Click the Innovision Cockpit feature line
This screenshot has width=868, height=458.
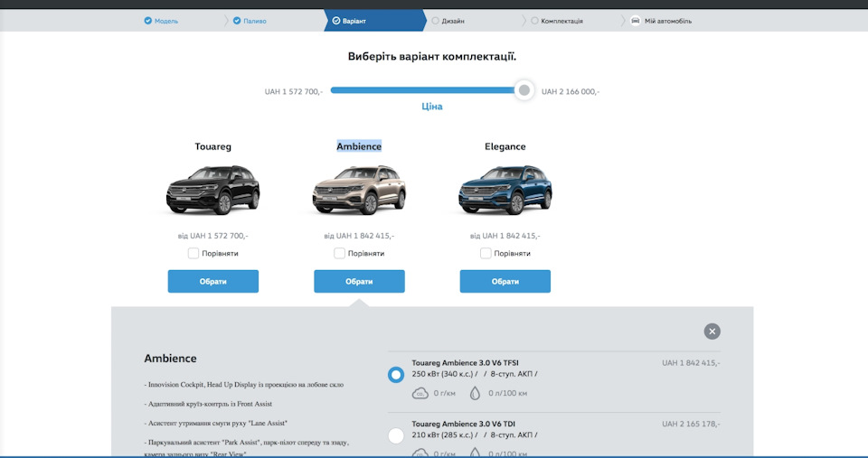243,385
